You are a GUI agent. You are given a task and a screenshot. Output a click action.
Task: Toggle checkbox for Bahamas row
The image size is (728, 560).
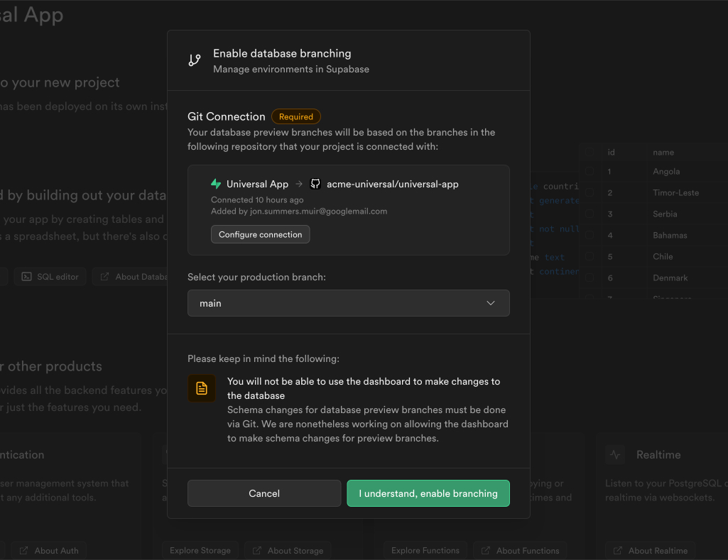pos(590,235)
